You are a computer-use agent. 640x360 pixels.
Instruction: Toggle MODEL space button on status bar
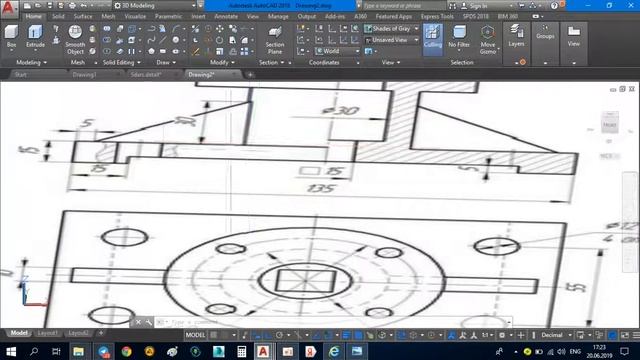coord(195,335)
